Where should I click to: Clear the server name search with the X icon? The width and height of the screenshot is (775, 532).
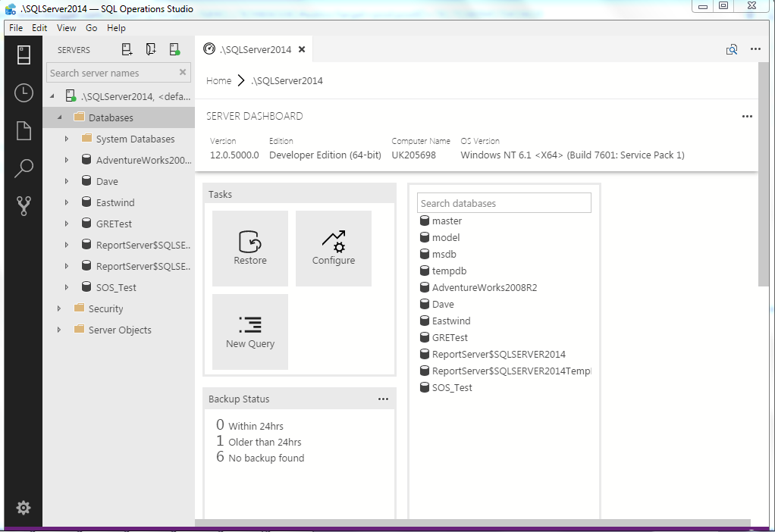(x=183, y=72)
